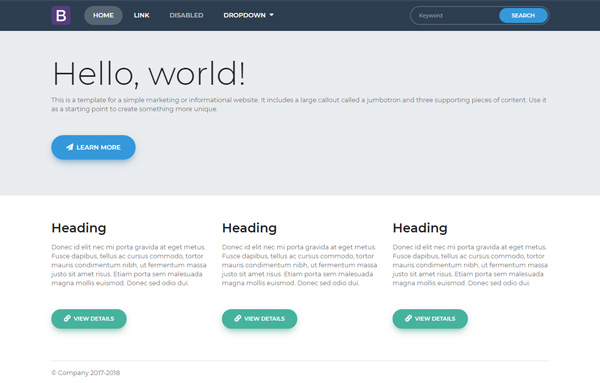Focus the Keyword search field

455,16
